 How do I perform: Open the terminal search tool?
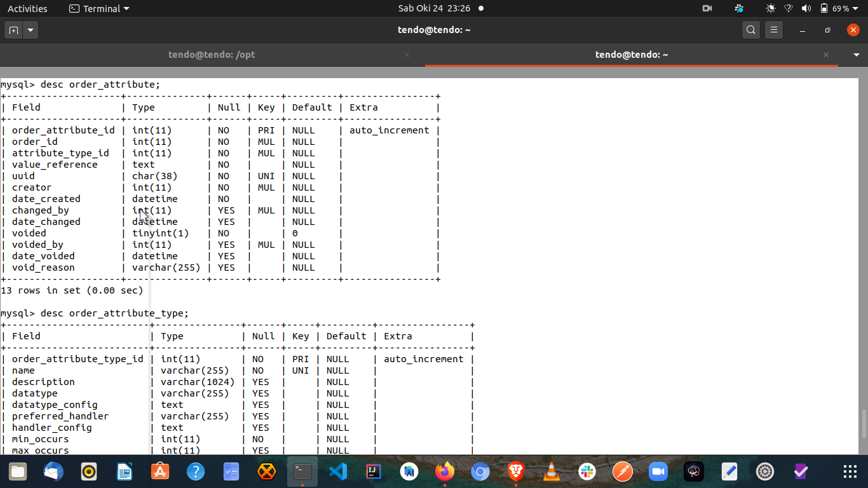tap(751, 30)
